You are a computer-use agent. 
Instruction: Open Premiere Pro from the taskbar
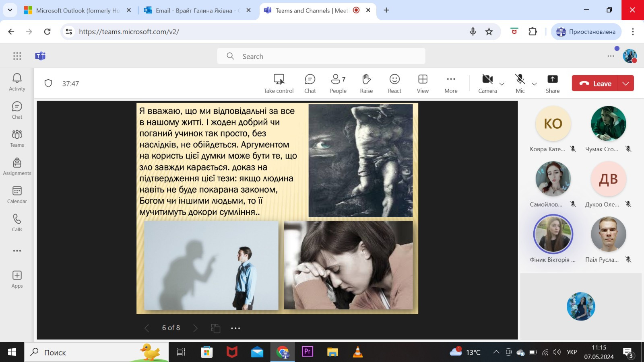click(x=308, y=352)
